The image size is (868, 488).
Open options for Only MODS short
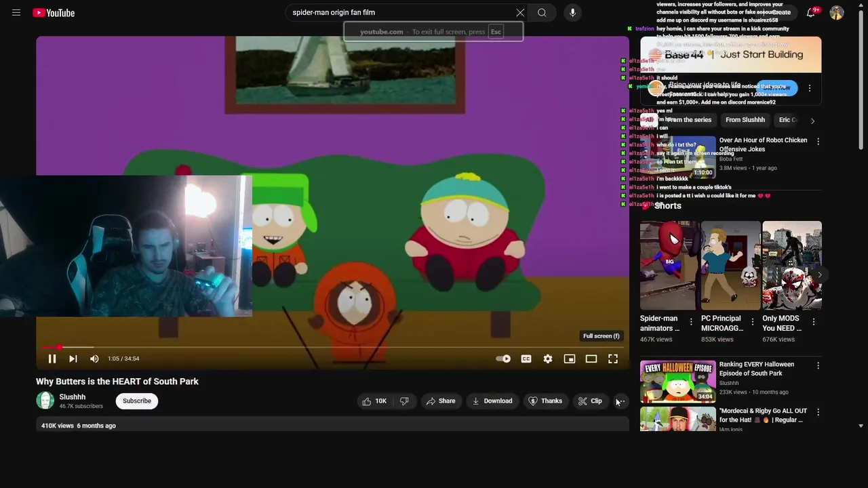(x=814, y=322)
